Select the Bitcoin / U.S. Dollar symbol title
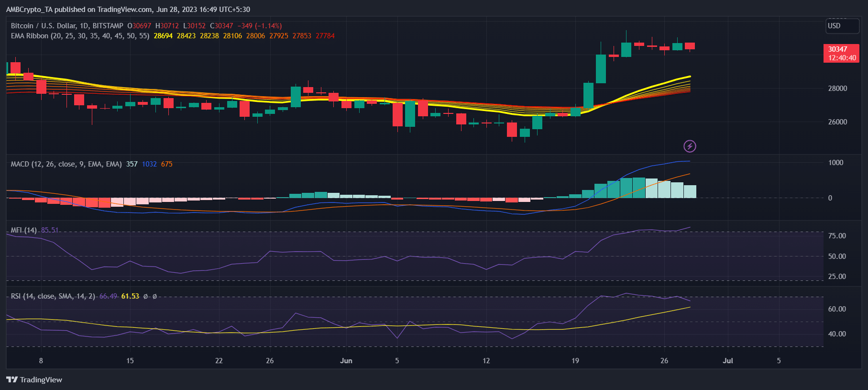The width and height of the screenshot is (868, 390). pos(67,26)
